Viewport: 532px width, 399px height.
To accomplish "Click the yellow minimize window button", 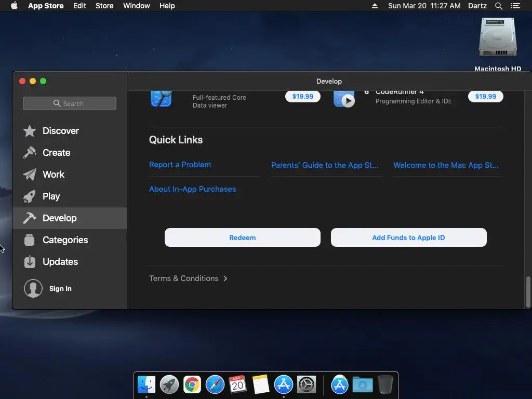I will (33, 81).
